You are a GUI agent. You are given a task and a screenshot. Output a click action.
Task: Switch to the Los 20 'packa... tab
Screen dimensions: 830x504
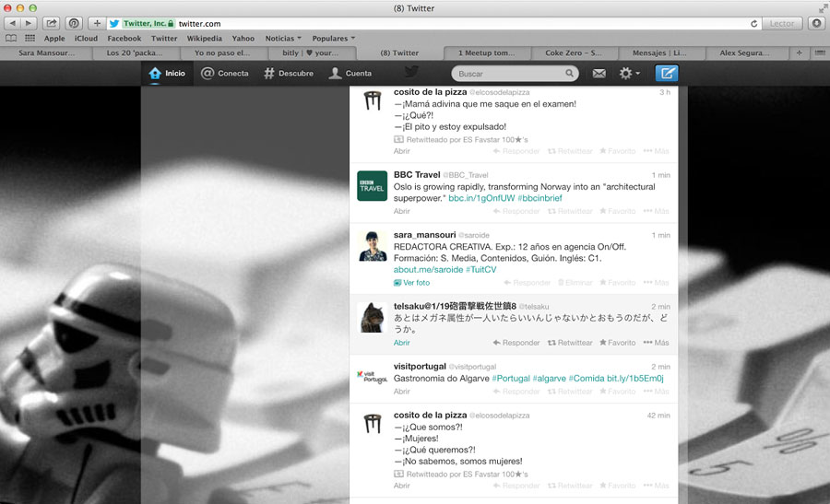135,53
